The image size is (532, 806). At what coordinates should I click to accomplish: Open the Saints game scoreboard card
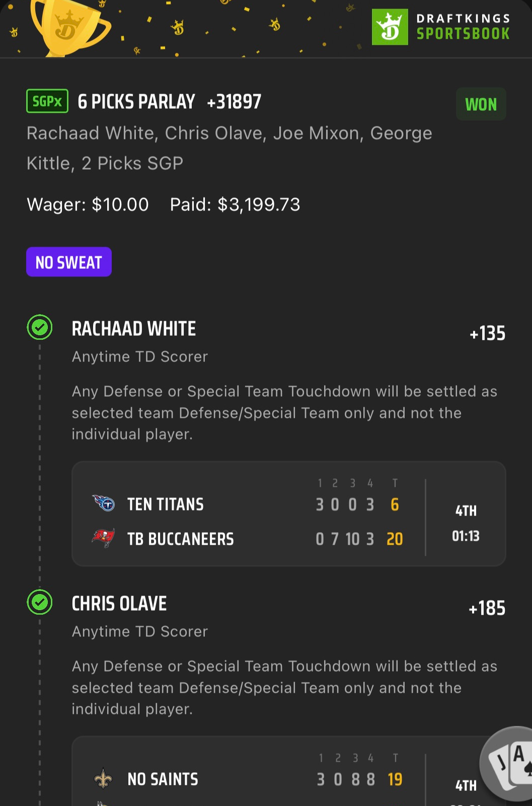pos(289,771)
